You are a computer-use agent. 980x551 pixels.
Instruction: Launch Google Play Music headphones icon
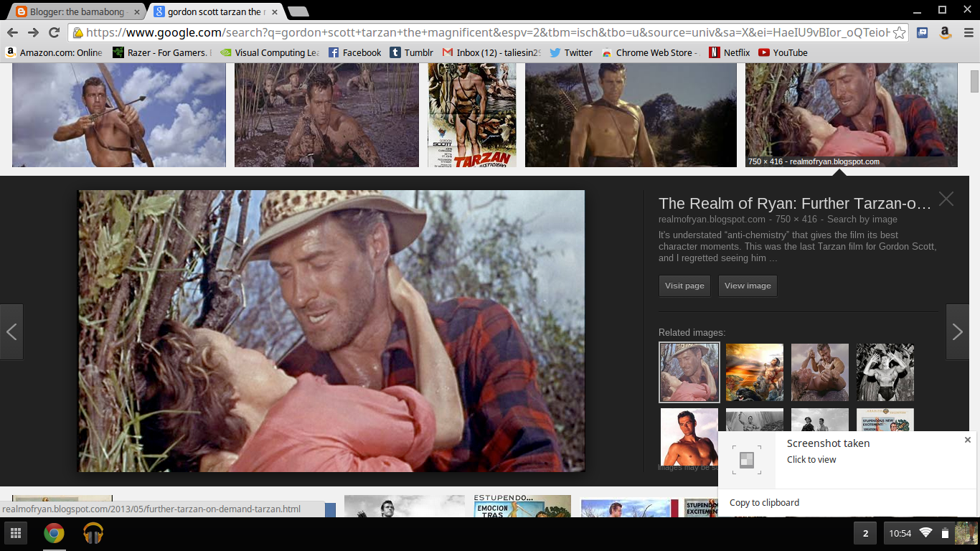(x=93, y=533)
